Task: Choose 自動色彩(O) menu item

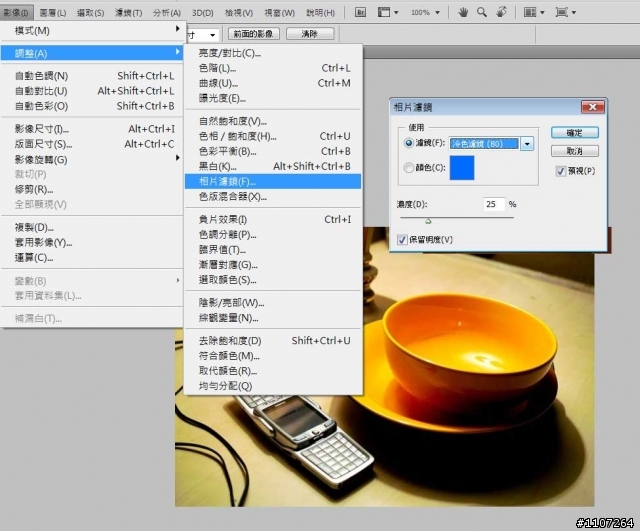Action: tap(91, 106)
